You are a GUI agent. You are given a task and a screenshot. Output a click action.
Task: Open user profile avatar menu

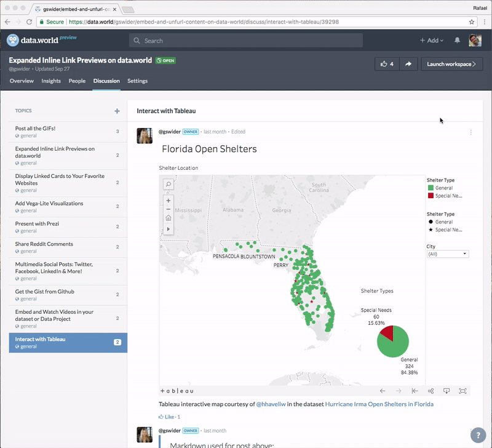pyautogui.click(x=475, y=40)
